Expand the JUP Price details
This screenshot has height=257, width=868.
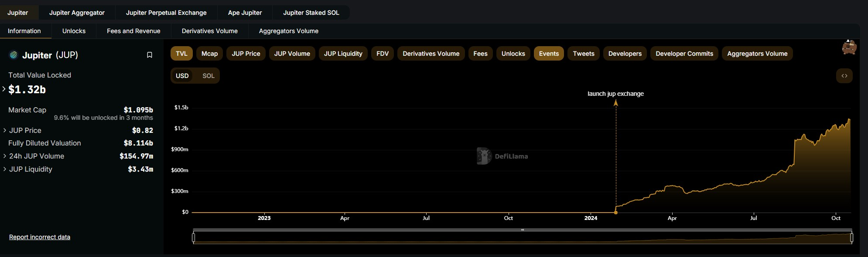4,130
